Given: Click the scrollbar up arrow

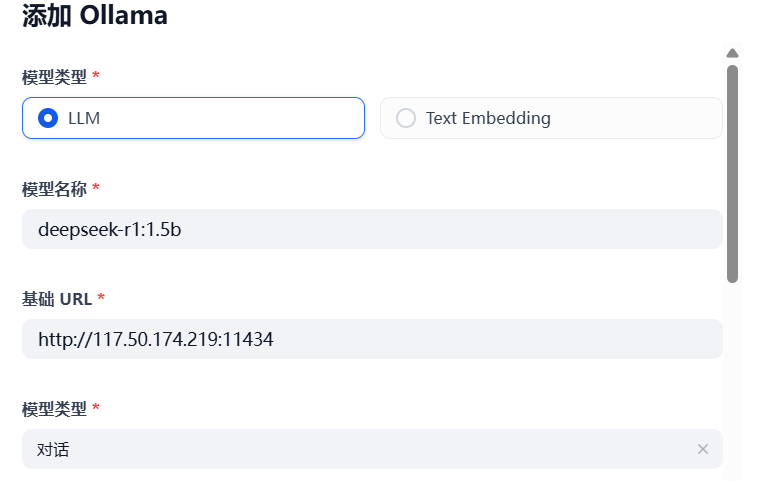Looking at the screenshot, I should point(732,53).
